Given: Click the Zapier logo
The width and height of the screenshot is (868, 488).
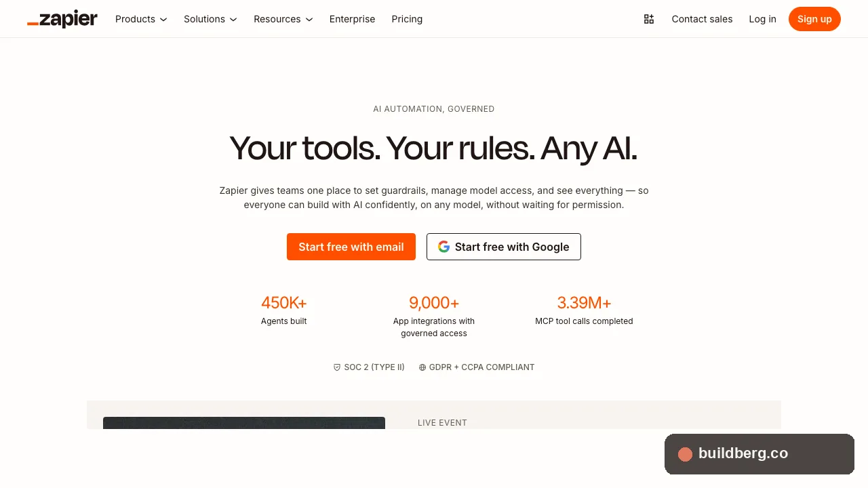Looking at the screenshot, I should (x=62, y=19).
